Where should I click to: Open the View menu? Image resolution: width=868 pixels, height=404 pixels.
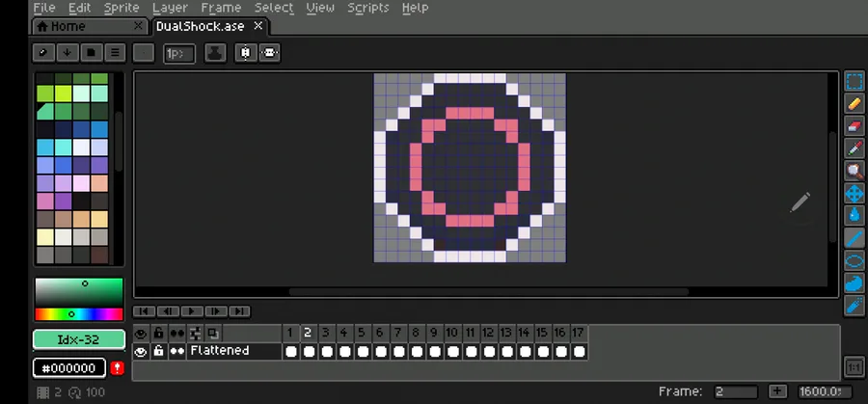[320, 8]
